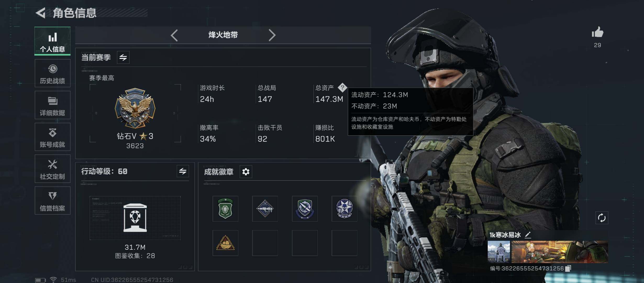This screenshot has width=644, height=283.
Task: Select the green shield achievement badge
Action: pyautogui.click(x=225, y=209)
